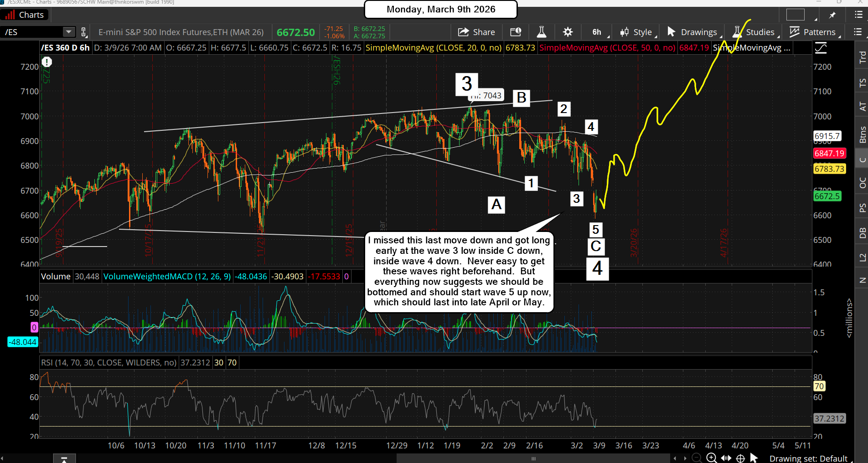The height and width of the screenshot is (463, 868).
Task: Open the 6h timeframe dropdown
Action: [x=596, y=32]
